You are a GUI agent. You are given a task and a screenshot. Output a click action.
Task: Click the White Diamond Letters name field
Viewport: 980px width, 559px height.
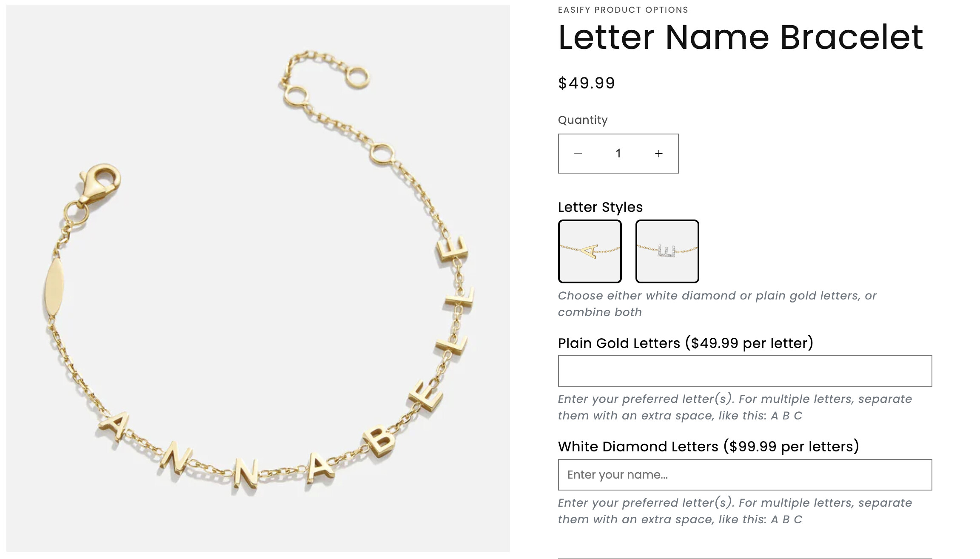(744, 475)
